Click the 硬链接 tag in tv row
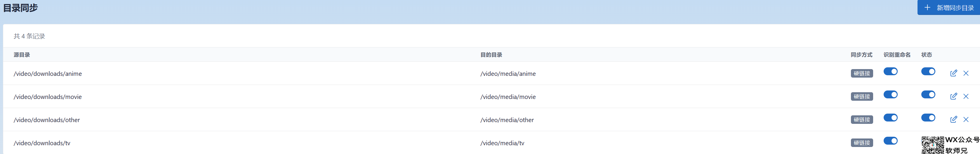The height and width of the screenshot is (154, 980). coord(862,143)
